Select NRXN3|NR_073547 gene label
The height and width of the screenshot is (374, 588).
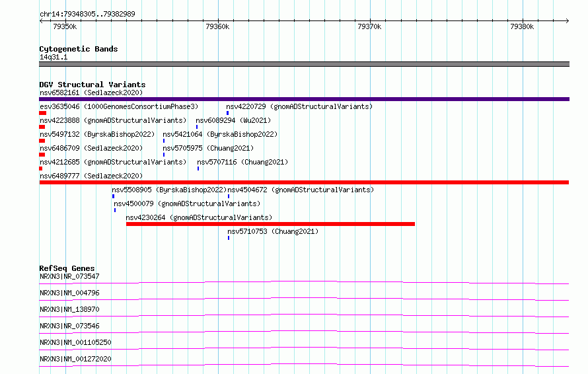click(x=70, y=276)
